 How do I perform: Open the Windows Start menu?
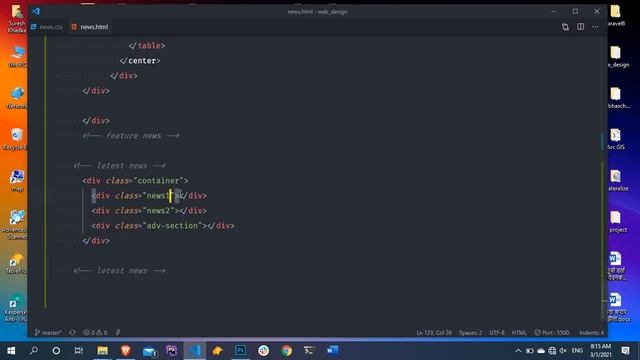(x=11, y=351)
